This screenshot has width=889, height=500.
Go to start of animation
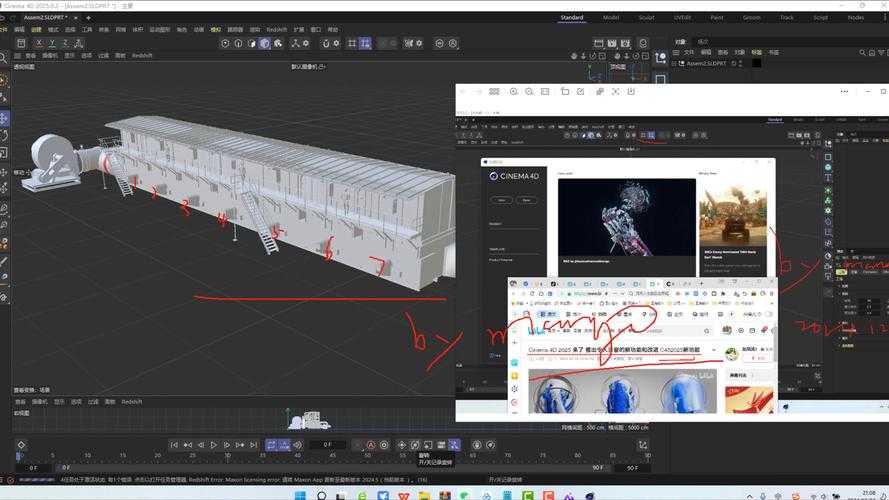tap(174, 445)
